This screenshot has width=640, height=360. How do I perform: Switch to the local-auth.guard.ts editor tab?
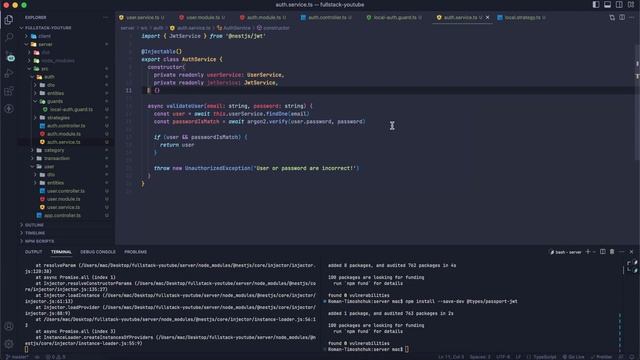coord(394,18)
